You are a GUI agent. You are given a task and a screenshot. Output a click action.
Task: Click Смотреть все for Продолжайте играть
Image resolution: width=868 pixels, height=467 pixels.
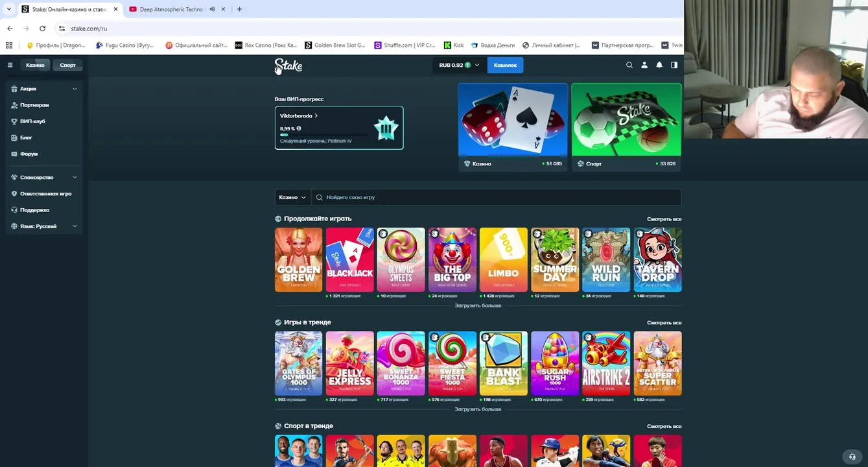pos(664,219)
